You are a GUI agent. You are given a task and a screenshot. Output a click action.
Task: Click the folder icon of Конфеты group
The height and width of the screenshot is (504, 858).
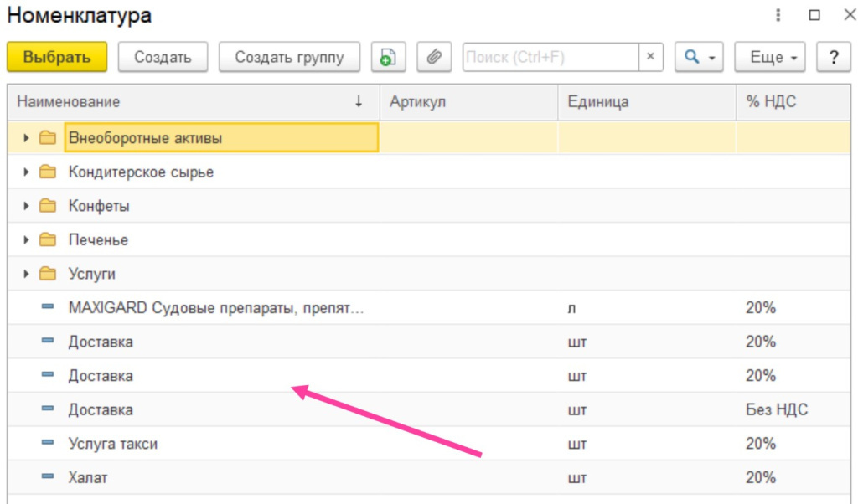click(49, 205)
